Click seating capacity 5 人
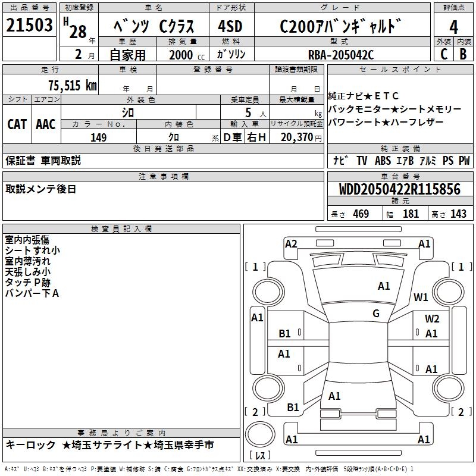476x476 pixels. pyautogui.click(x=255, y=113)
